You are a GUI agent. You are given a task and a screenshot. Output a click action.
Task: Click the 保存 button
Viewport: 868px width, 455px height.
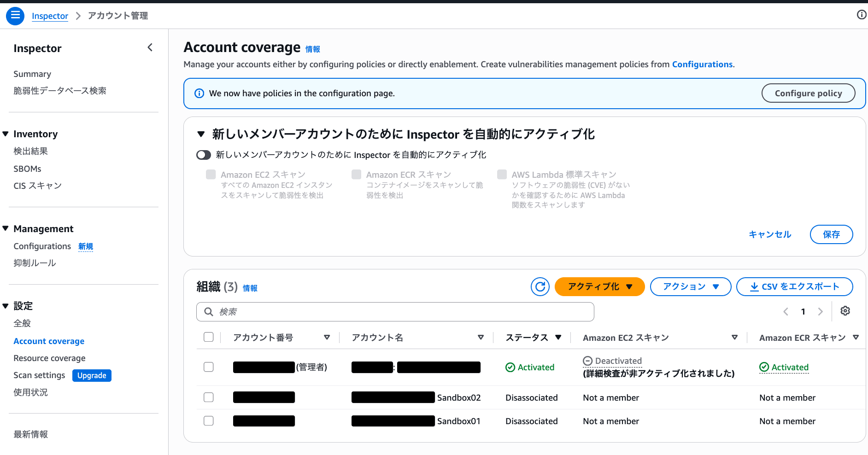click(x=831, y=234)
